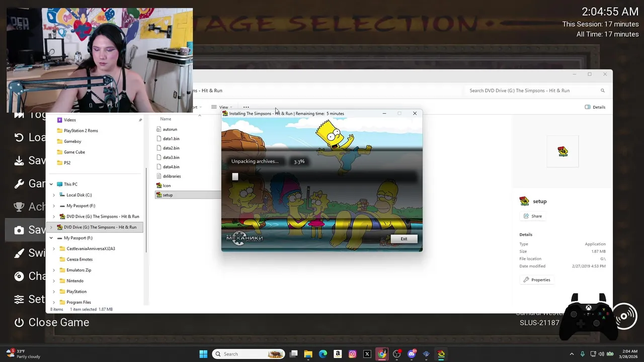This screenshot has height=362, width=644.
Task: Expand the non-highlighted DVD Drive (G:) node
Action: pos(54,216)
